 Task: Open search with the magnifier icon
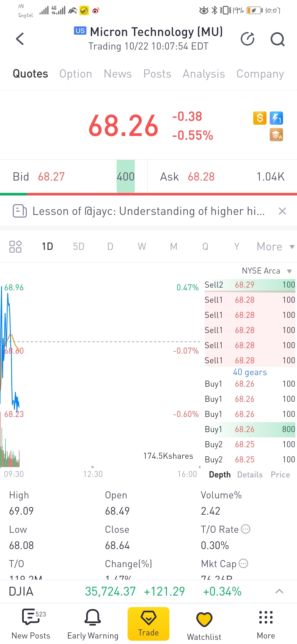tap(277, 39)
